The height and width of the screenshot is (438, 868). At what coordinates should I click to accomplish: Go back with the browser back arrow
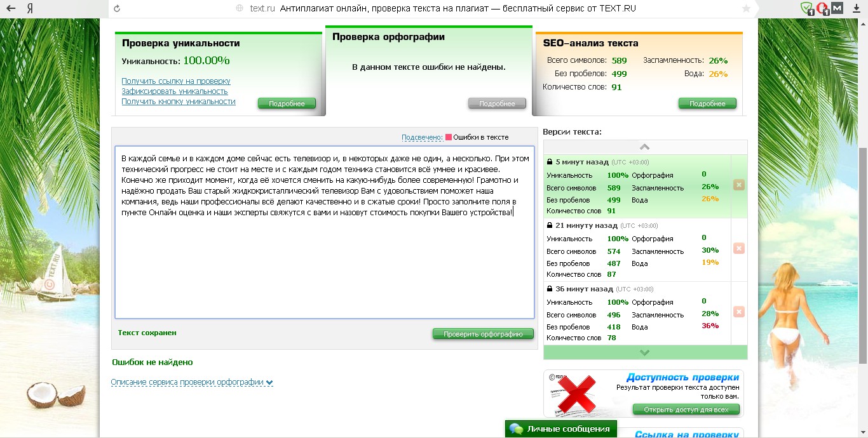coord(11,9)
